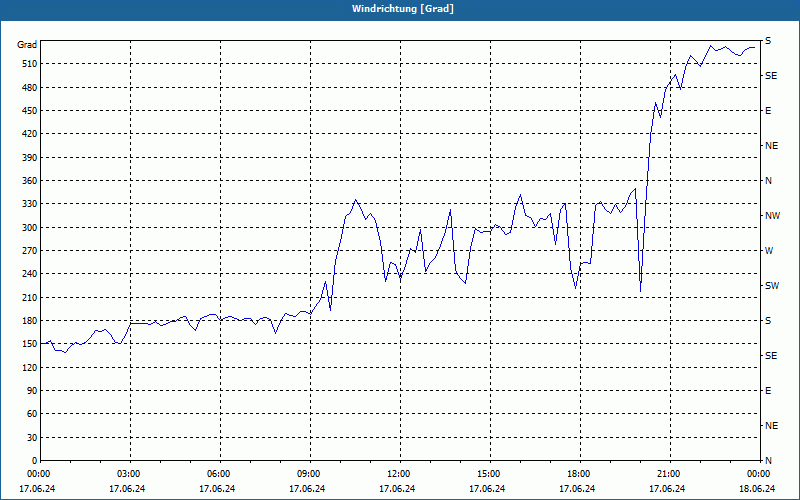Select the 240 axis value
This screenshot has width=800, height=500.
tap(29, 274)
